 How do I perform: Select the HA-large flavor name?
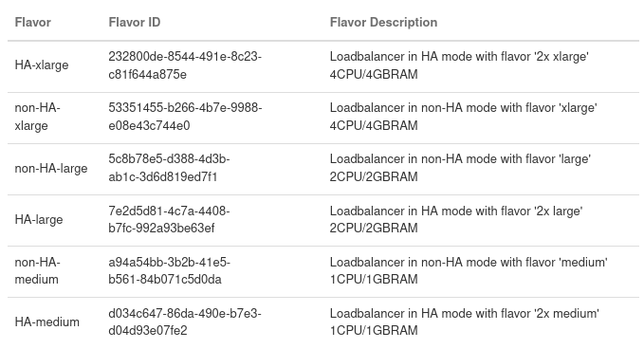point(39,220)
